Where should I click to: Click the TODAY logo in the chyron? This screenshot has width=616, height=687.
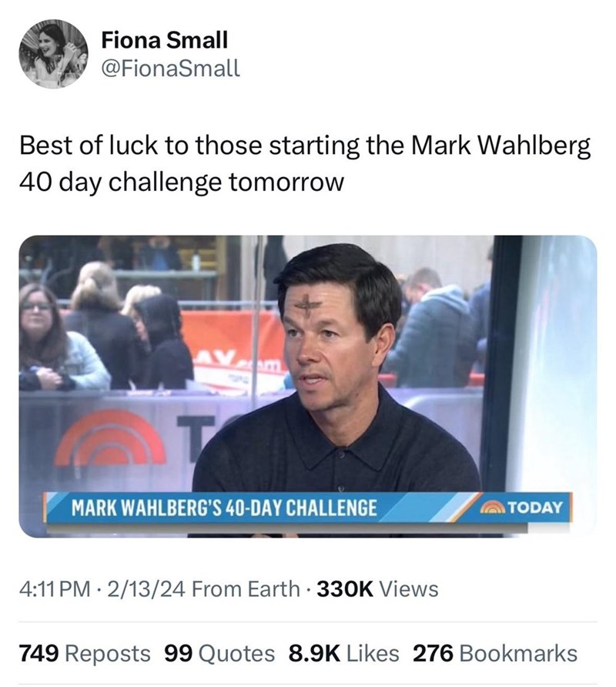[x=523, y=508]
